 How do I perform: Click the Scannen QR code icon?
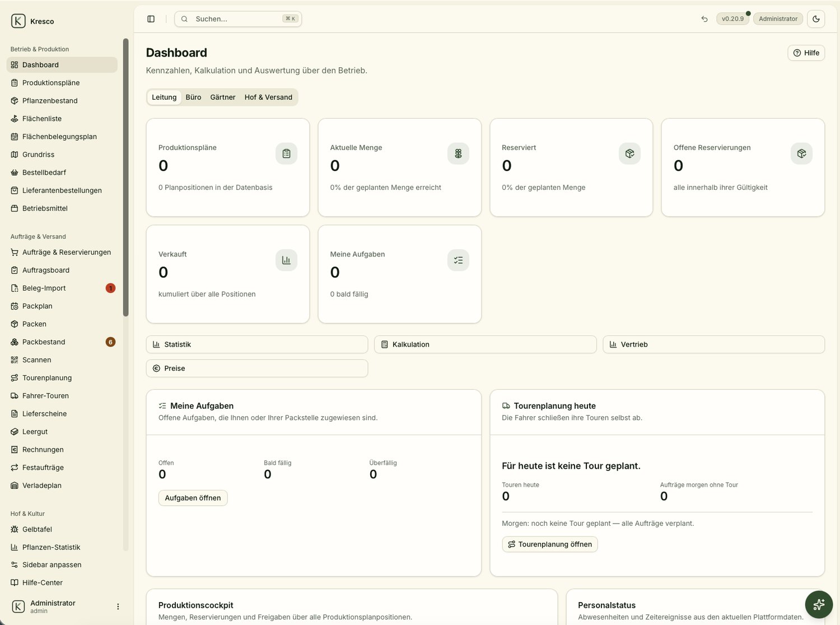15,360
